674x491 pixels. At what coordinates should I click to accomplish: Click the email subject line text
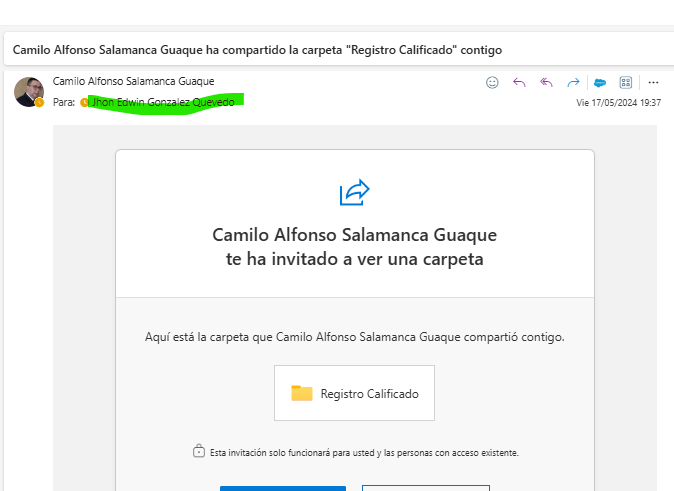tap(257, 50)
